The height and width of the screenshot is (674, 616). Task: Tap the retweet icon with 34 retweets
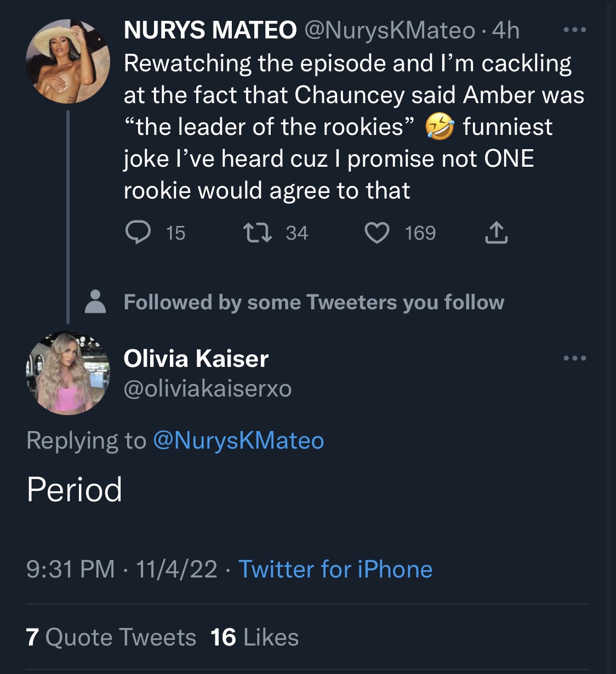point(258,233)
